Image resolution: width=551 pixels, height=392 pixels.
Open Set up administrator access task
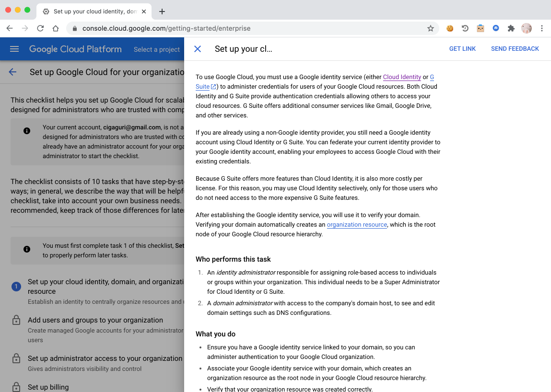[105, 358]
